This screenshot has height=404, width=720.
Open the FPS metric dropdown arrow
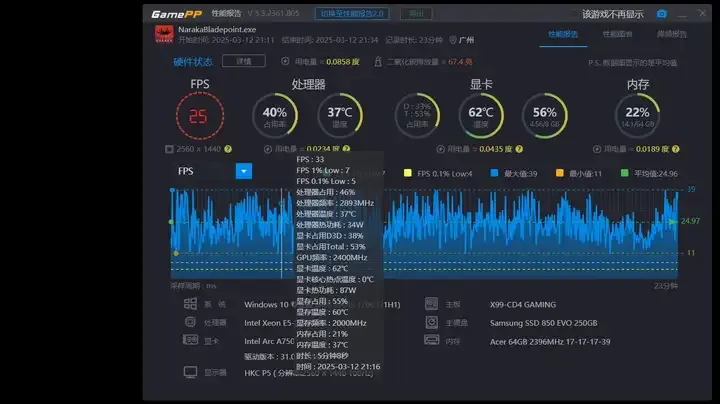(x=244, y=171)
